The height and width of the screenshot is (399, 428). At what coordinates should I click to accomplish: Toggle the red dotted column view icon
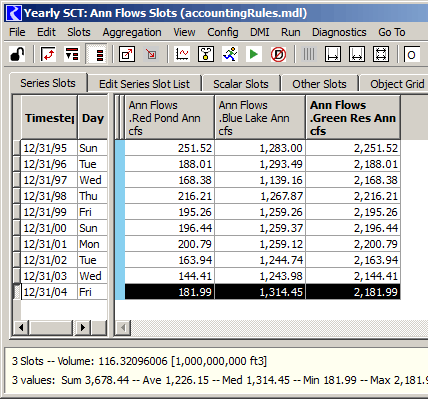tap(96, 54)
